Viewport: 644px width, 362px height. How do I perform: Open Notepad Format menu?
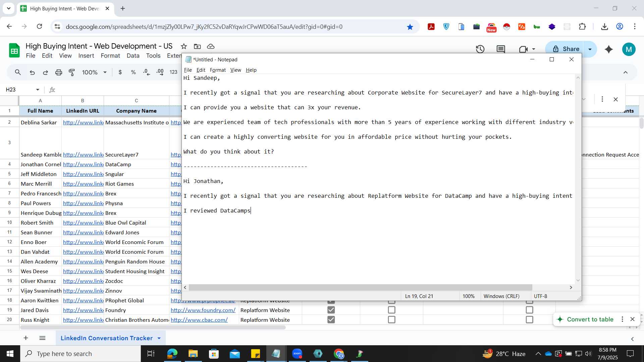tap(218, 70)
